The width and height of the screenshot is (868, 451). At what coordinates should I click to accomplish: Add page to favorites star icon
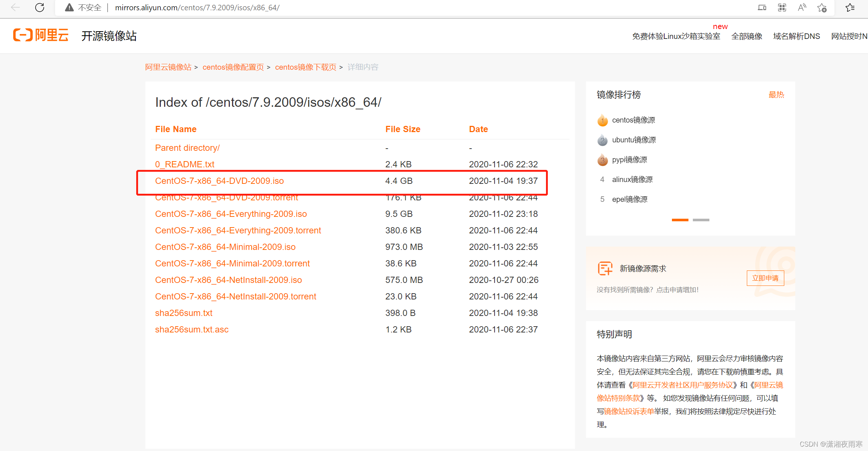[822, 8]
